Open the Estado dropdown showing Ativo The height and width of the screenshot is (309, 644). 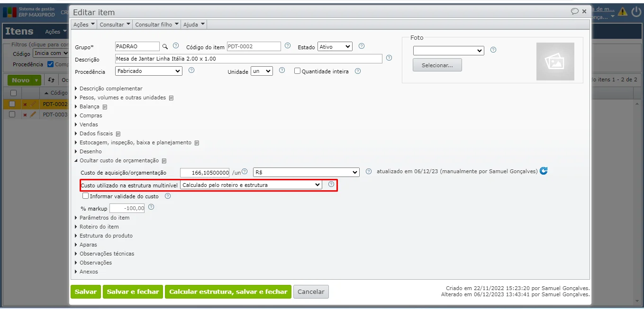[335, 47]
